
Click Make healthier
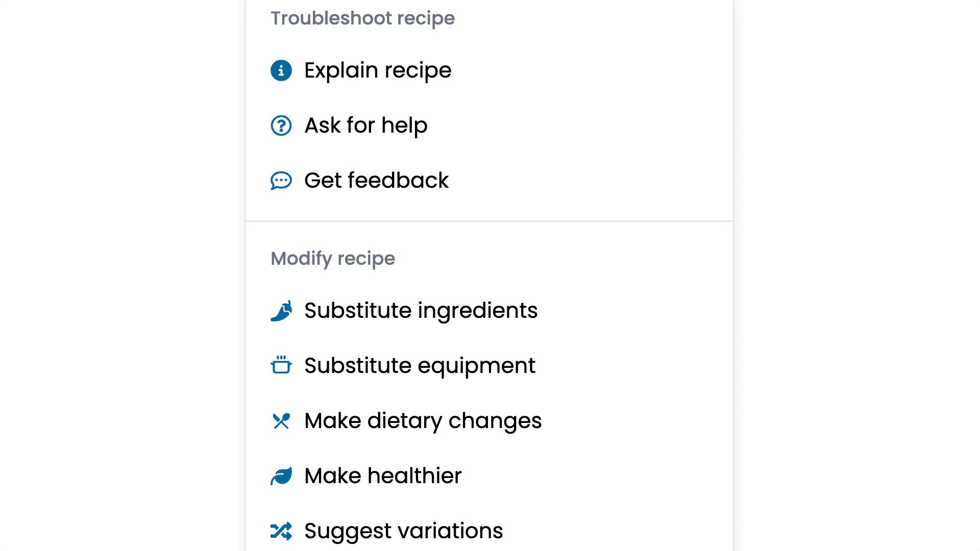(382, 475)
